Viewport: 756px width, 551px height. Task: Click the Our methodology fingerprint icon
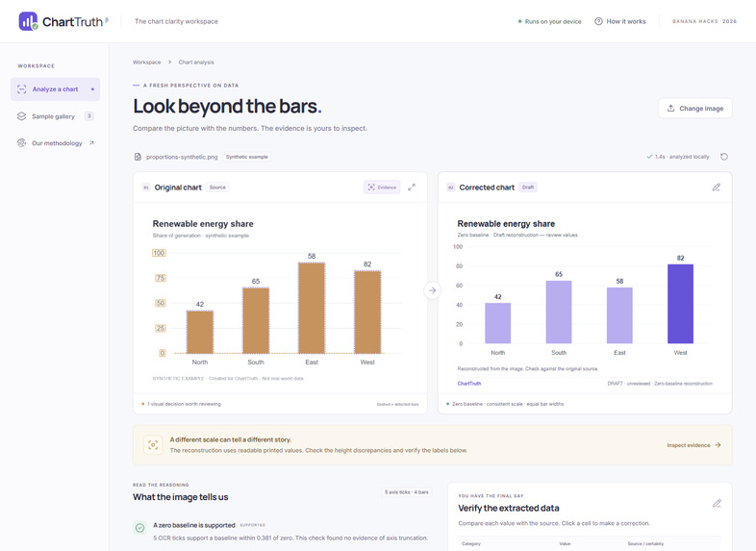(21, 143)
